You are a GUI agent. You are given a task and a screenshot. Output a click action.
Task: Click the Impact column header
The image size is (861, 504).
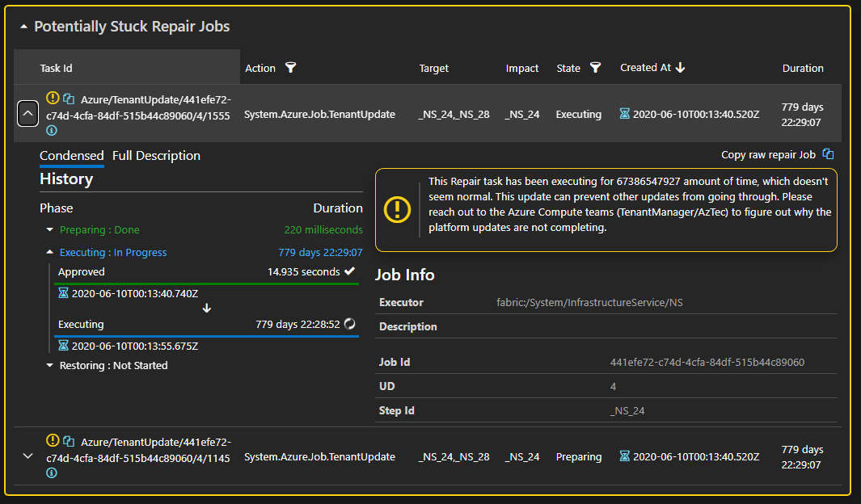click(521, 68)
